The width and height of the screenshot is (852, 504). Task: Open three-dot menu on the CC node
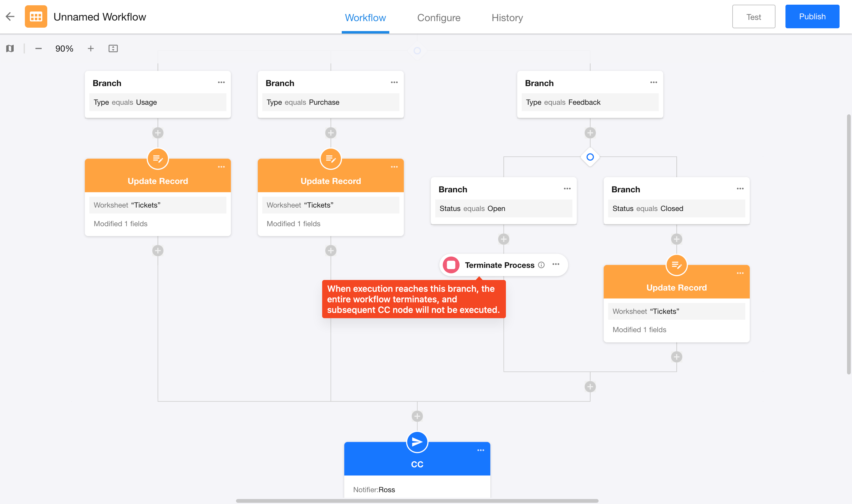pyautogui.click(x=480, y=450)
